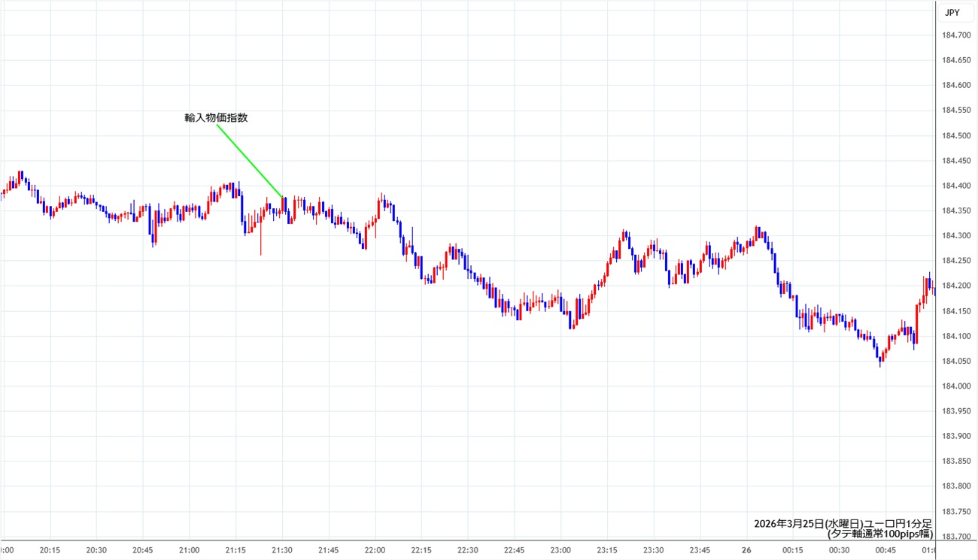Click the 2026年3月25日 ユーロ円1分足 caption

(843, 524)
